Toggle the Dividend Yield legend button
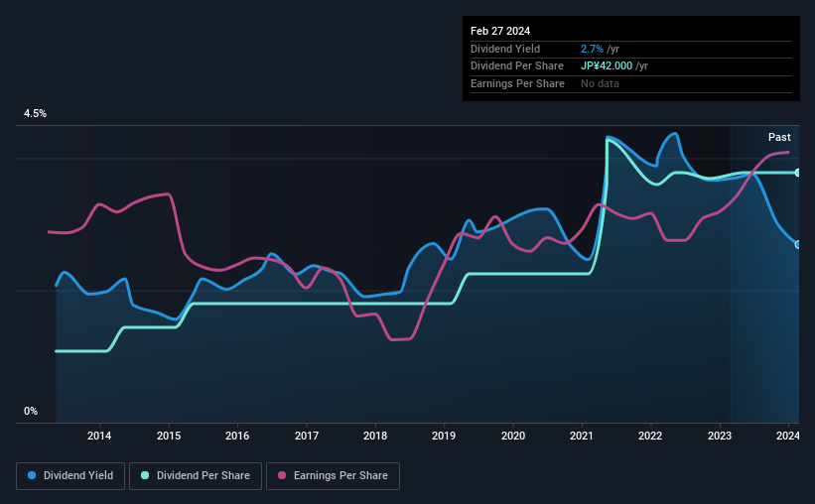815x504 pixels. [70, 476]
